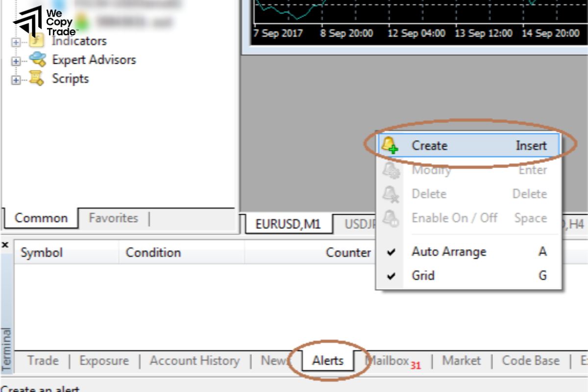Switch to the Favorites navigator tab
Screen dimensions: 588x392
click(113, 219)
